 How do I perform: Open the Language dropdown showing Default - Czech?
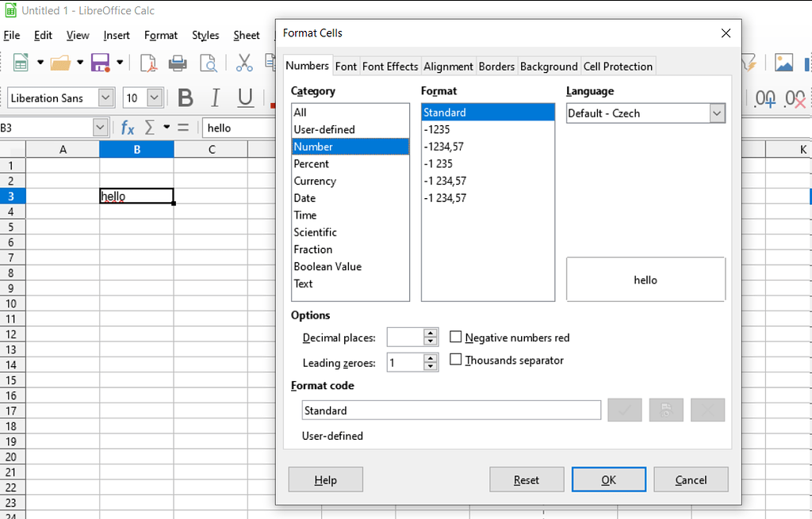pyautogui.click(x=716, y=113)
